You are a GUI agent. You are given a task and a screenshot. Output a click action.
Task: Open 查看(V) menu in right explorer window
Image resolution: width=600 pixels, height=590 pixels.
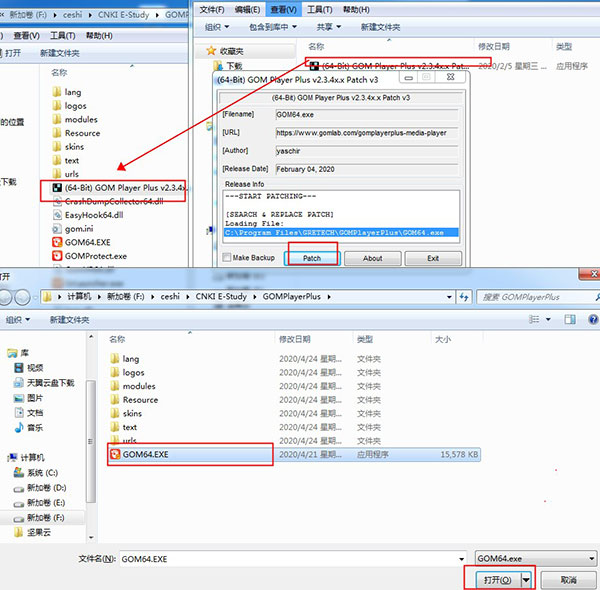click(284, 10)
